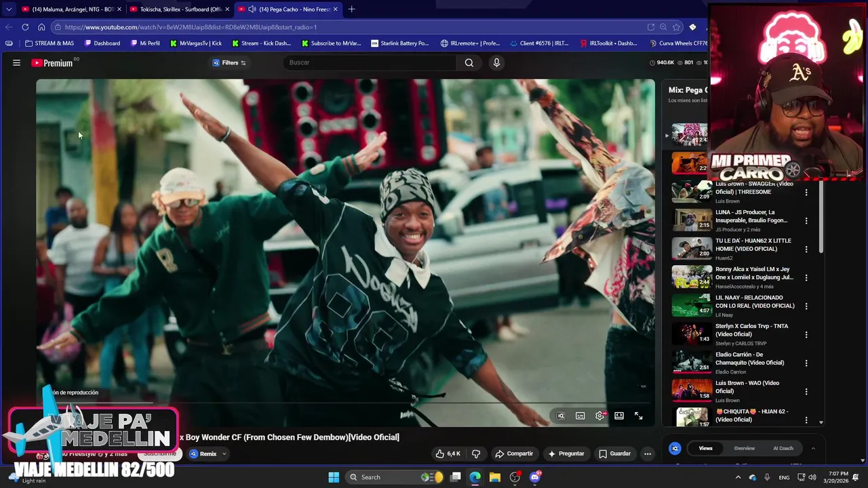
Task: Reload the page in the browser
Action: (x=25, y=27)
